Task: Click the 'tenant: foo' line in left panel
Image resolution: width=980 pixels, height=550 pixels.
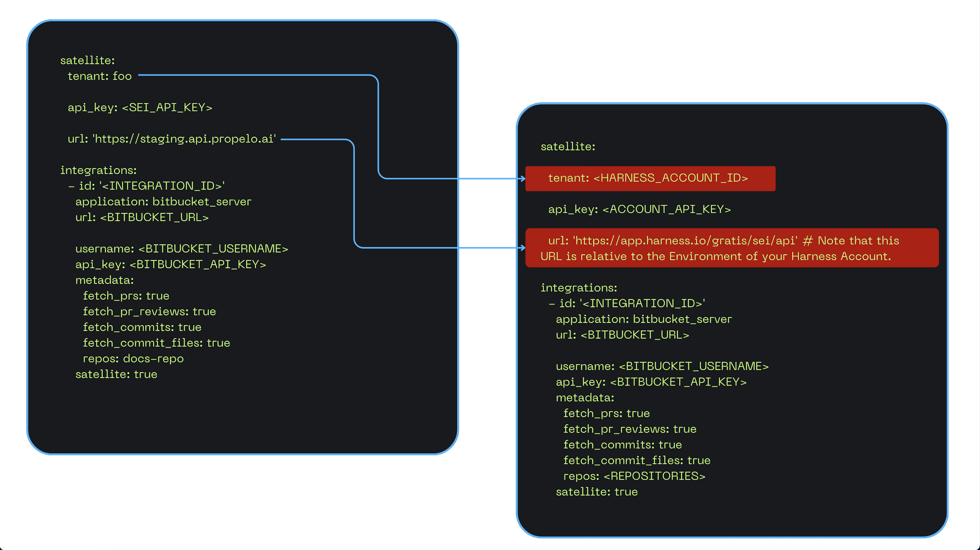Action: tap(100, 76)
